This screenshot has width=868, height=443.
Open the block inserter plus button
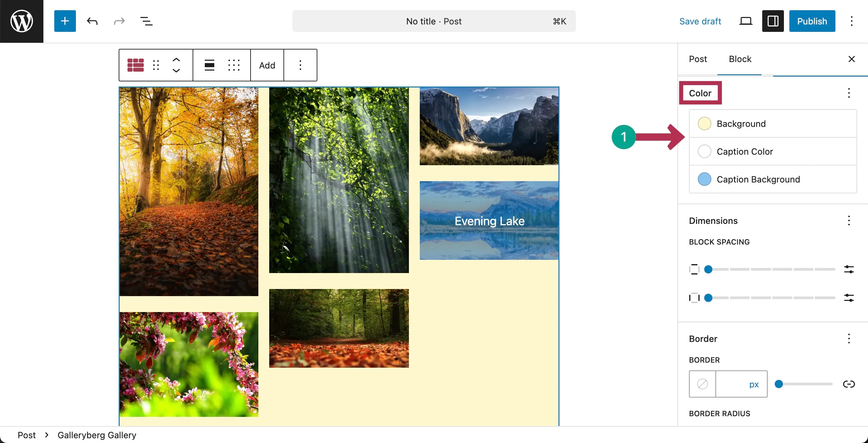pyautogui.click(x=65, y=21)
